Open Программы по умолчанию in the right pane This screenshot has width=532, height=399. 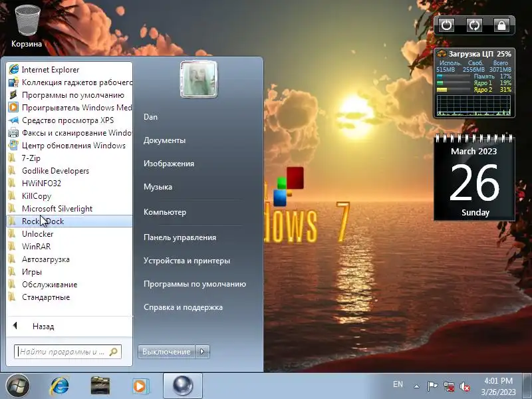pyautogui.click(x=195, y=284)
